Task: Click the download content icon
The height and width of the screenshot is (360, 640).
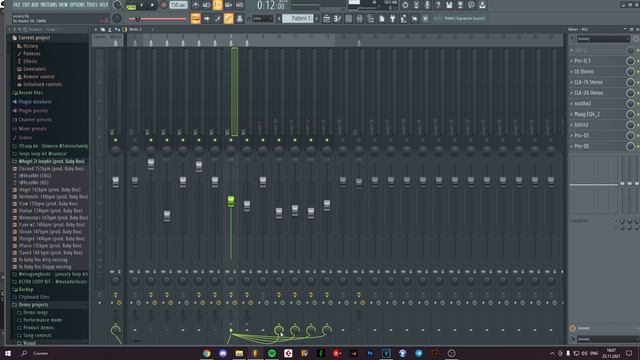Action: [x=482, y=5]
